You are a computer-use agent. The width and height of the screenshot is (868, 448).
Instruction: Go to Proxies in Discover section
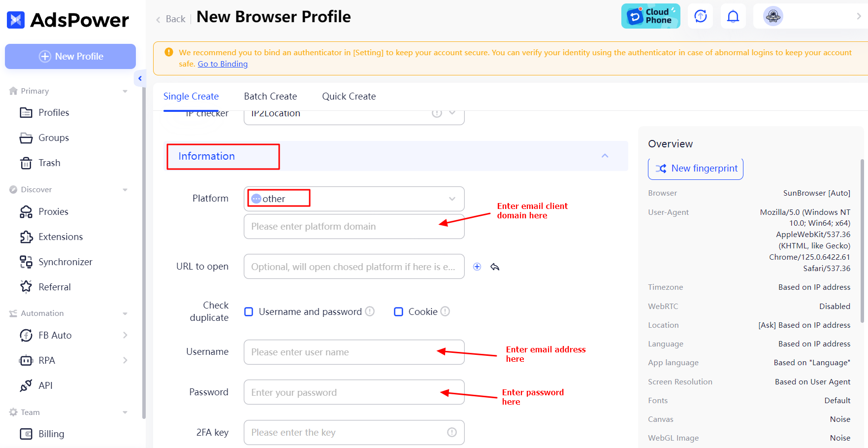(53, 211)
